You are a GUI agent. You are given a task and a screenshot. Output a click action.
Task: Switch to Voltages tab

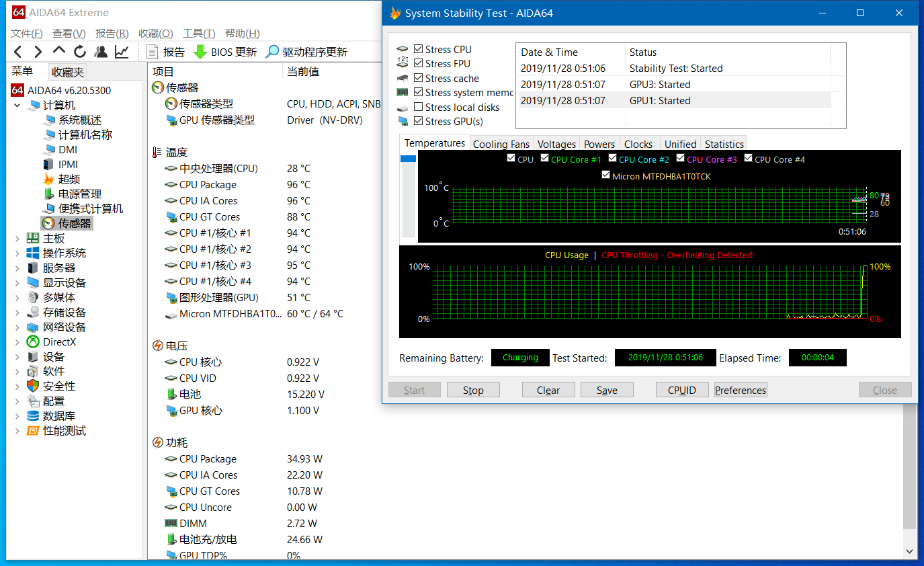point(557,144)
